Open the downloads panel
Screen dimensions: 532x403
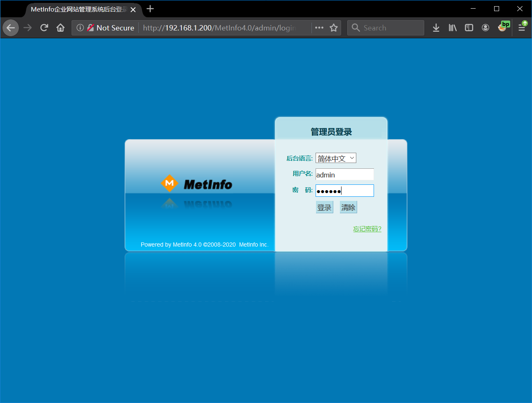[x=436, y=28]
